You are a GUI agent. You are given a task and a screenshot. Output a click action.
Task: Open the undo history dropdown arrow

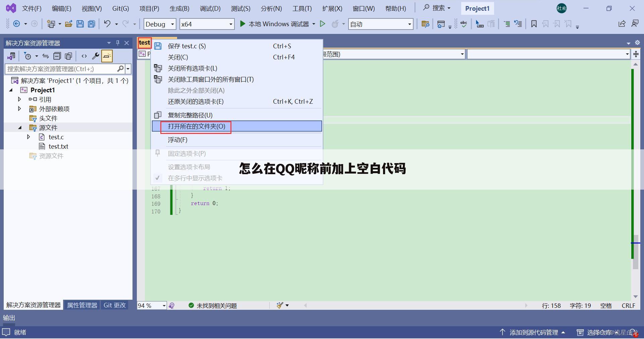point(116,24)
